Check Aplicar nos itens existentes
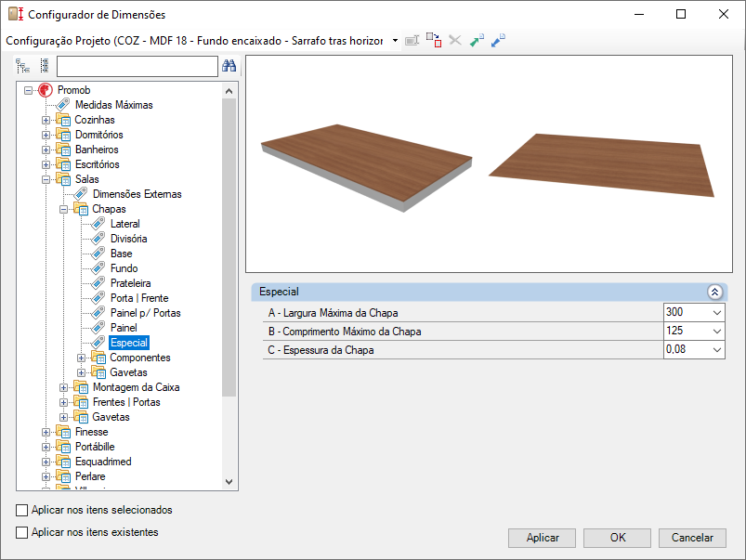The width and height of the screenshot is (746, 560). (22, 532)
